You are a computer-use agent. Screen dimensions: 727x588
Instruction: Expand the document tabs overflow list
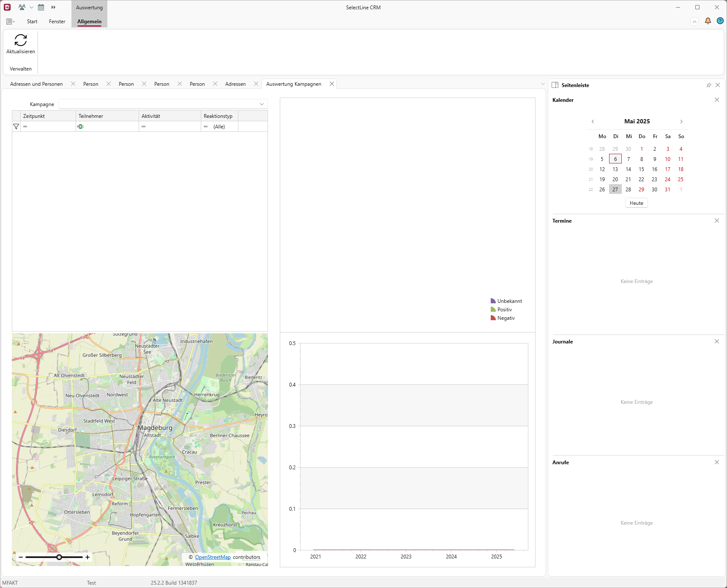click(543, 84)
